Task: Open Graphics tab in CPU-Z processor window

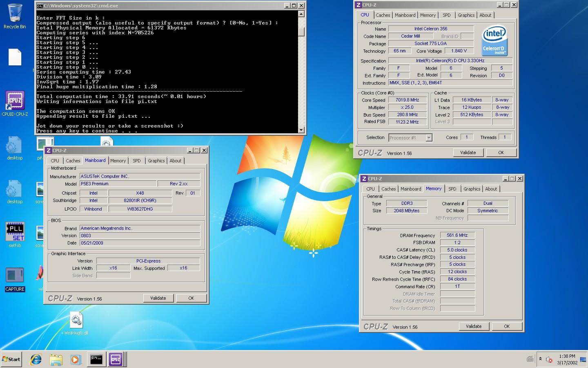Action: tap(466, 15)
